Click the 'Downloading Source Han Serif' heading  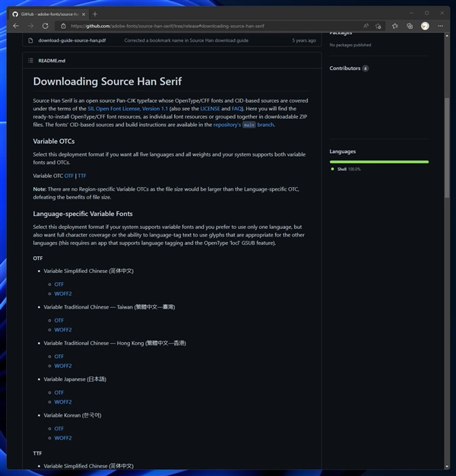[107, 81]
